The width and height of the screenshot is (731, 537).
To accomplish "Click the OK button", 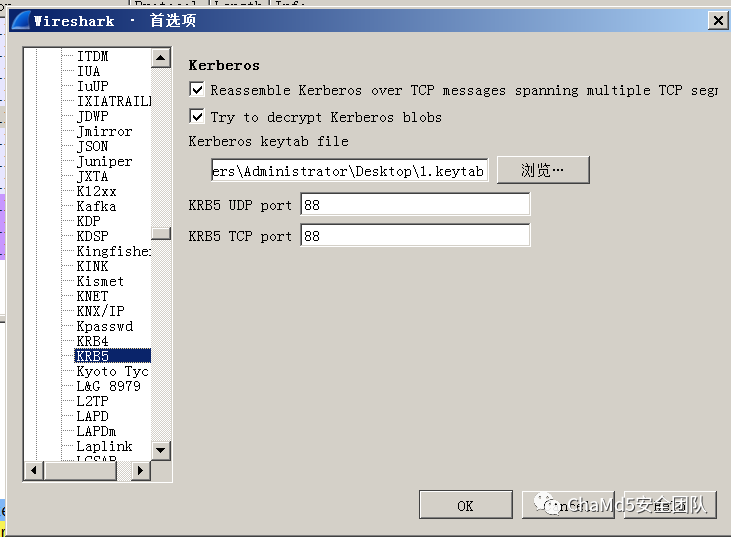I will pyautogui.click(x=465, y=505).
